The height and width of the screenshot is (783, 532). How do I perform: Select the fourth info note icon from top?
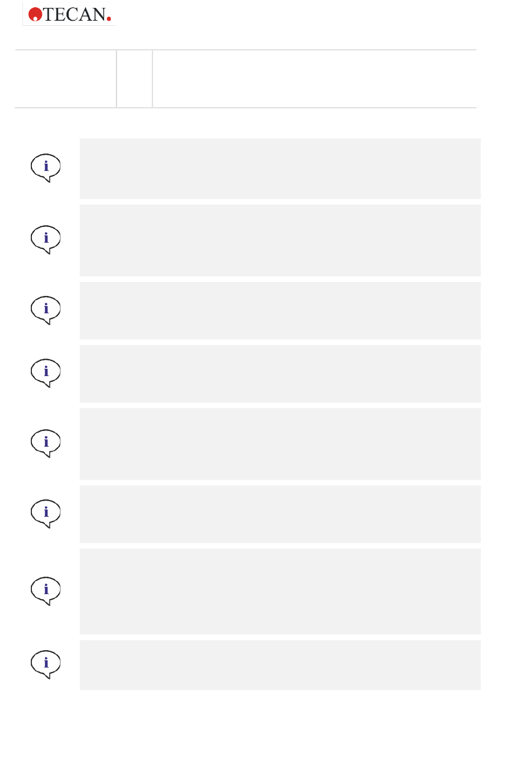click(45, 373)
